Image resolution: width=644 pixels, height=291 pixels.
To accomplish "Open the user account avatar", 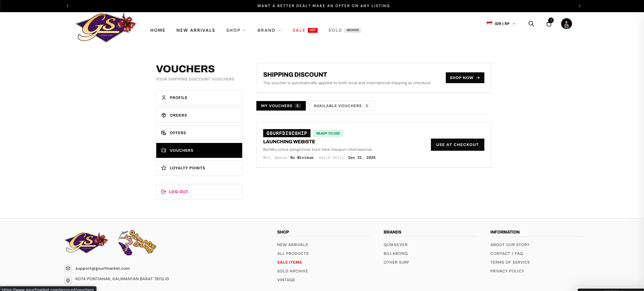I will click(567, 24).
